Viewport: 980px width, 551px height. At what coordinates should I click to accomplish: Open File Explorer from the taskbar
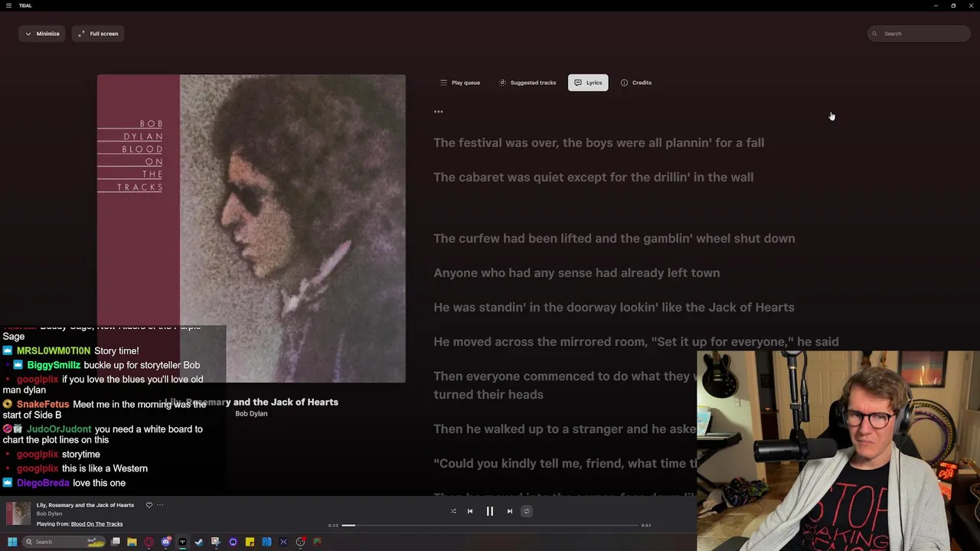(x=132, y=542)
